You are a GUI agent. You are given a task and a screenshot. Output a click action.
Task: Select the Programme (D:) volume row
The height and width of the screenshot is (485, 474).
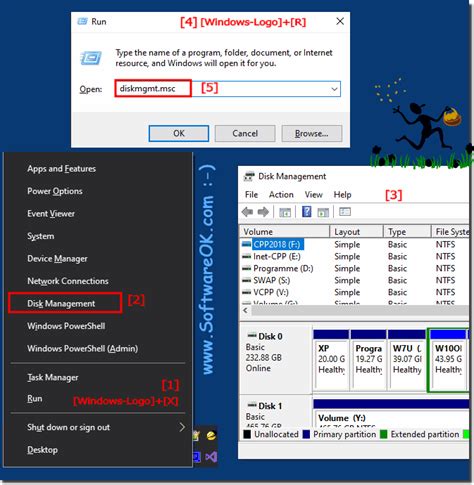click(x=354, y=268)
